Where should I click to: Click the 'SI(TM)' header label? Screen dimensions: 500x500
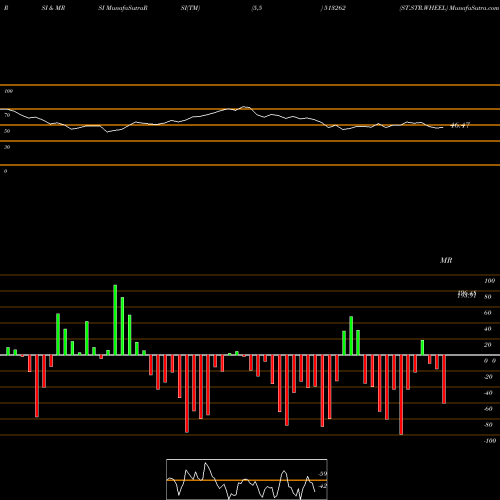[190, 8]
